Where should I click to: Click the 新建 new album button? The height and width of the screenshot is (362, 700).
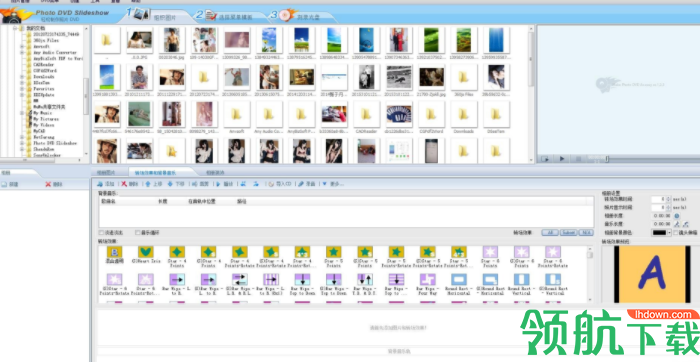click(x=10, y=184)
